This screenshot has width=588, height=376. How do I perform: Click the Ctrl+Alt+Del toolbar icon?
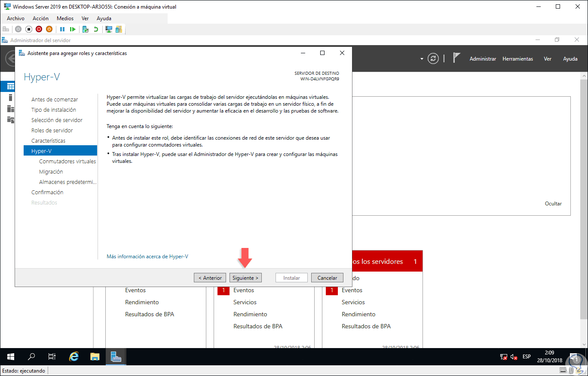point(6,29)
